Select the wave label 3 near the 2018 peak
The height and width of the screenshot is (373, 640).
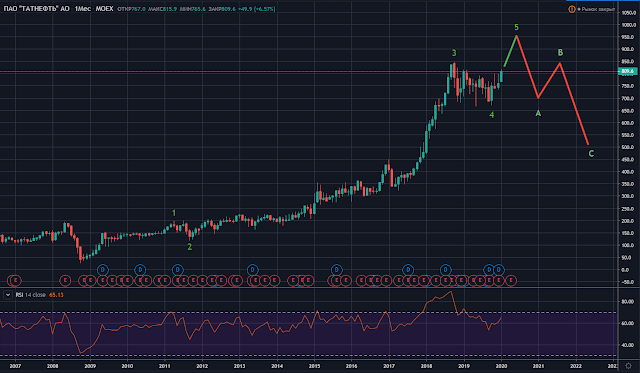tap(454, 53)
